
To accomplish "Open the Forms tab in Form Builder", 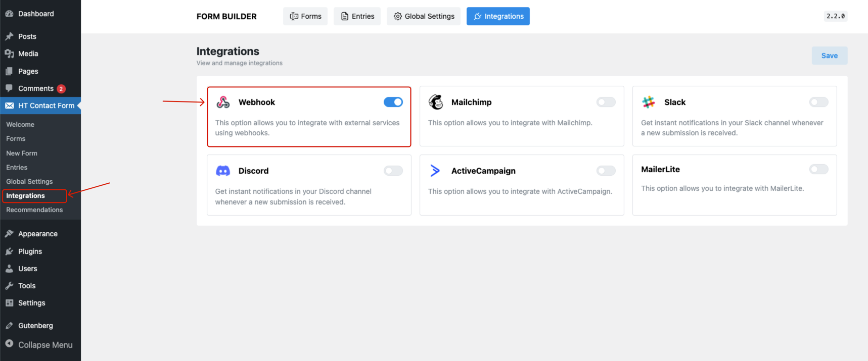I will point(305,16).
